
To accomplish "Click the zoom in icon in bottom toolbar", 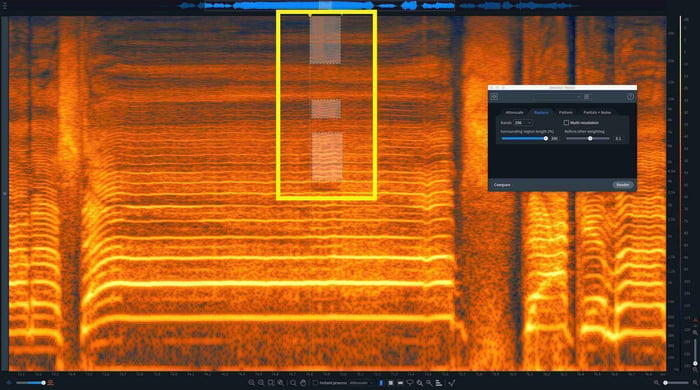I will coord(251,383).
